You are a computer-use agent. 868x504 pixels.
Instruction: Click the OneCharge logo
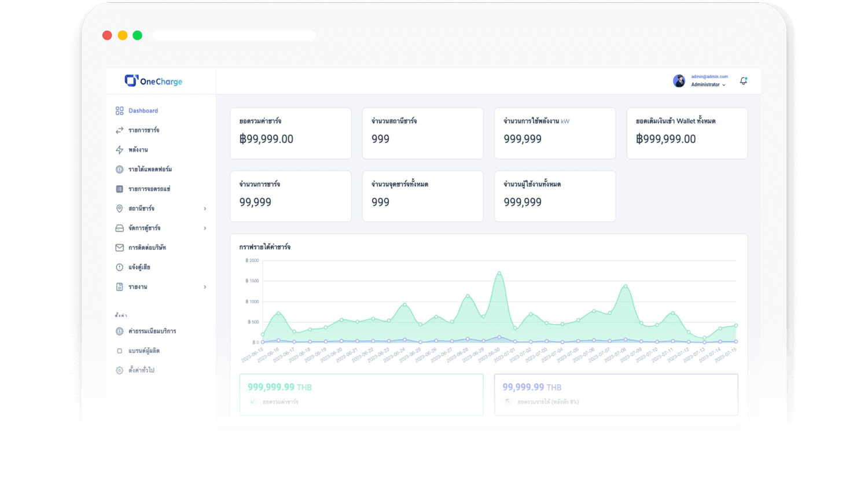coord(154,81)
